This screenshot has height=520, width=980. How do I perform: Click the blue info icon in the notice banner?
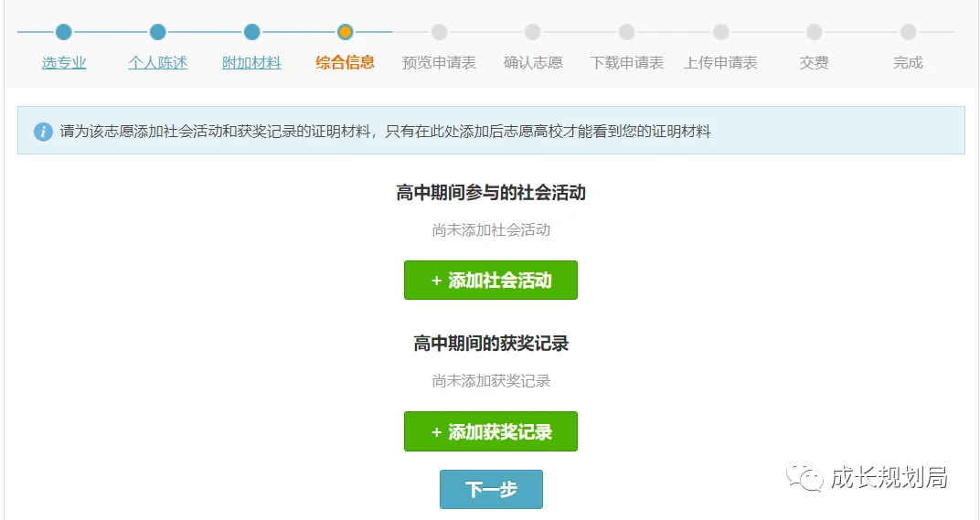point(43,132)
